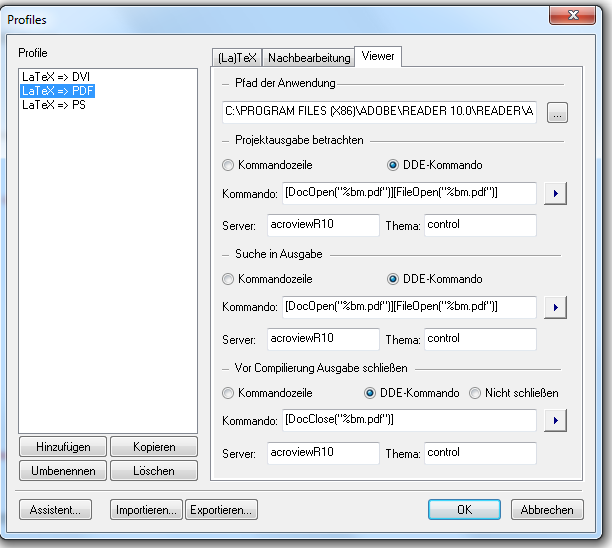The width and height of the screenshot is (612, 548).
Task: Switch to the (La)TeX tab
Action: [236, 58]
